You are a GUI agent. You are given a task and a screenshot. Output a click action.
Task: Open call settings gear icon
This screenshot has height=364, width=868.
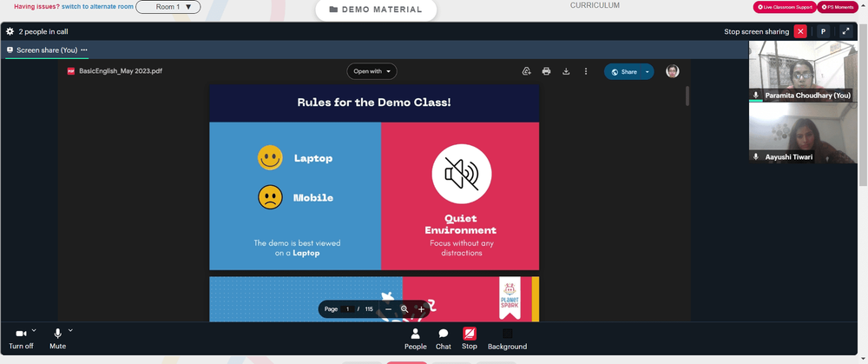[10, 31]
